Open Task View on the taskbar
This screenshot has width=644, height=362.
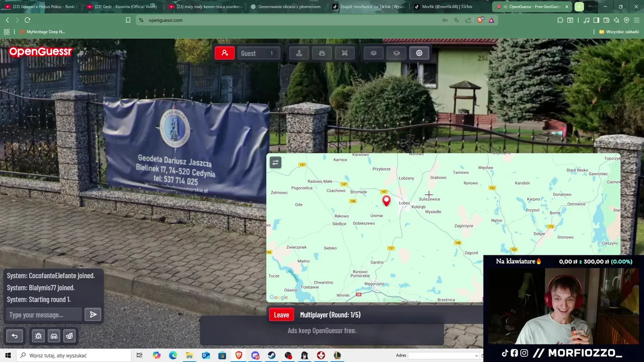[139, 355]
